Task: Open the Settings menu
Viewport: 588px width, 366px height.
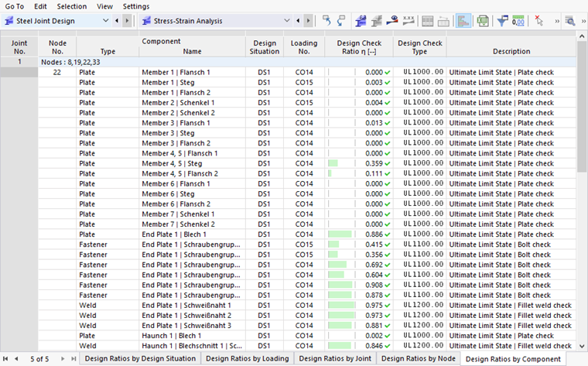Action: [x=135, y=6]
